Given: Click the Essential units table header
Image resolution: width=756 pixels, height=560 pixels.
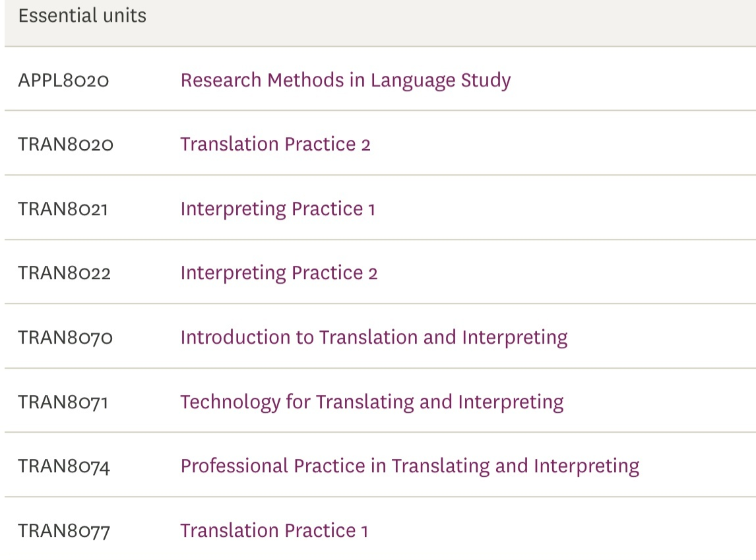Looking at the screenshot, I should click(x=82, y=16).
